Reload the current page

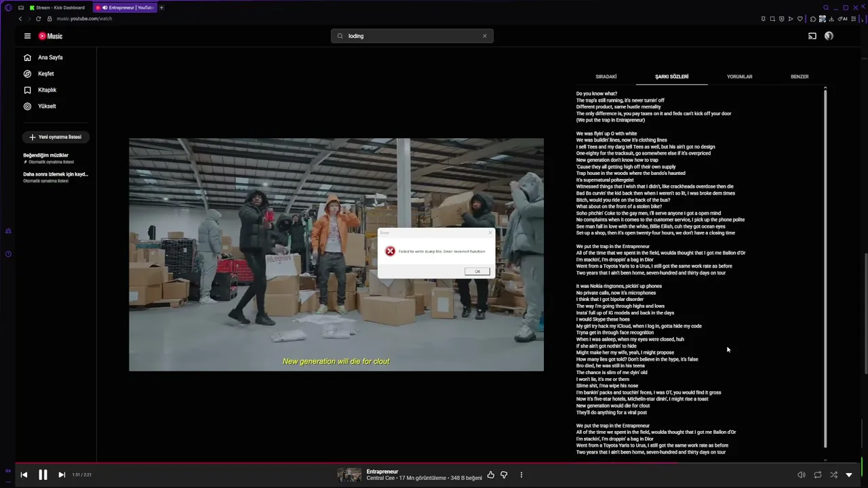(x=38, y=19)
